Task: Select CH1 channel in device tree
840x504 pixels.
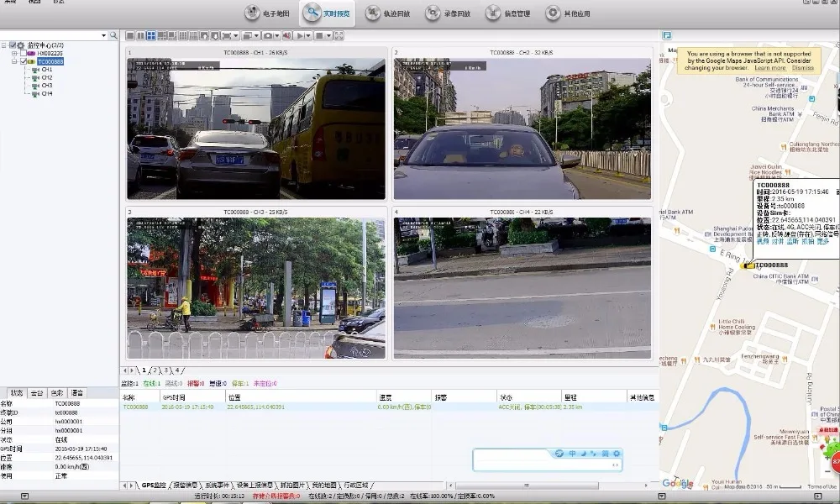Action: click(x=46, y=70)
